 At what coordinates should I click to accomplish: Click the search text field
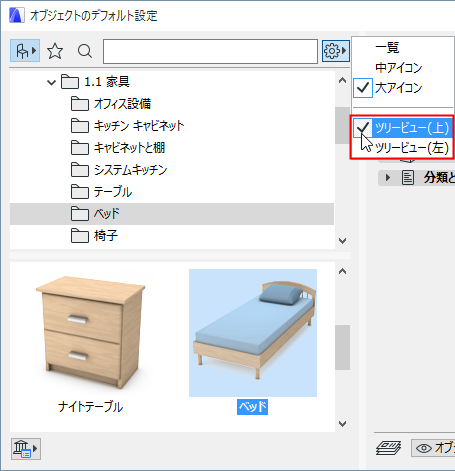(x=210, y=51)
